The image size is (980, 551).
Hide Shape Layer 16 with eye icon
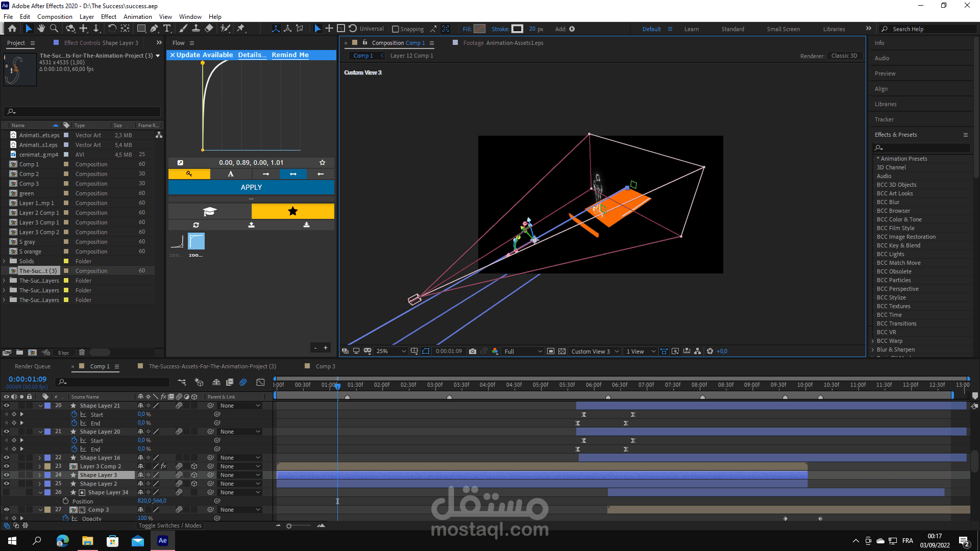click(x=7, y=458)
